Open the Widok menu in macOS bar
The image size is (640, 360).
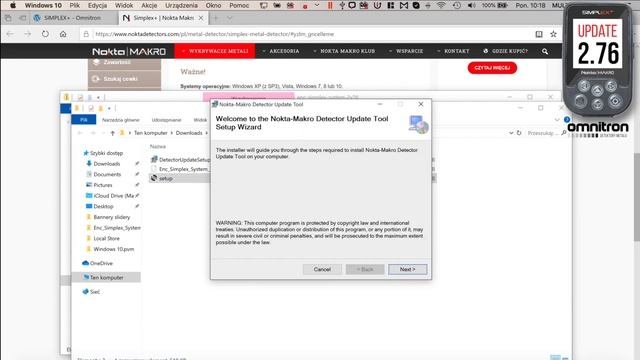pyautogui.click(x=124, y=5)
